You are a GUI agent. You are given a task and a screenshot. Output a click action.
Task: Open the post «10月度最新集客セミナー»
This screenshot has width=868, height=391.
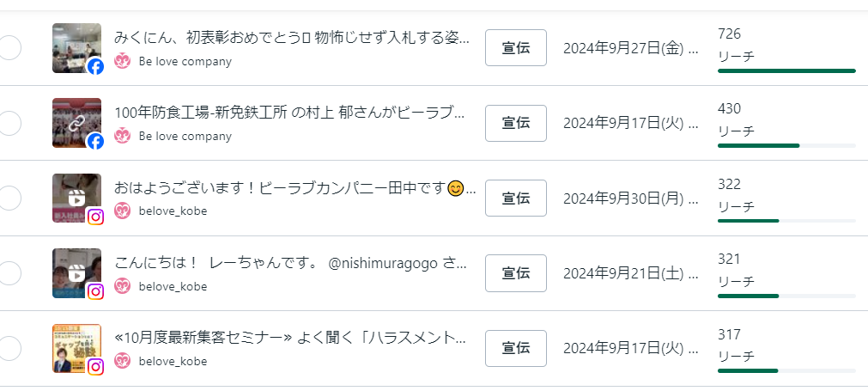click(290, 337)
